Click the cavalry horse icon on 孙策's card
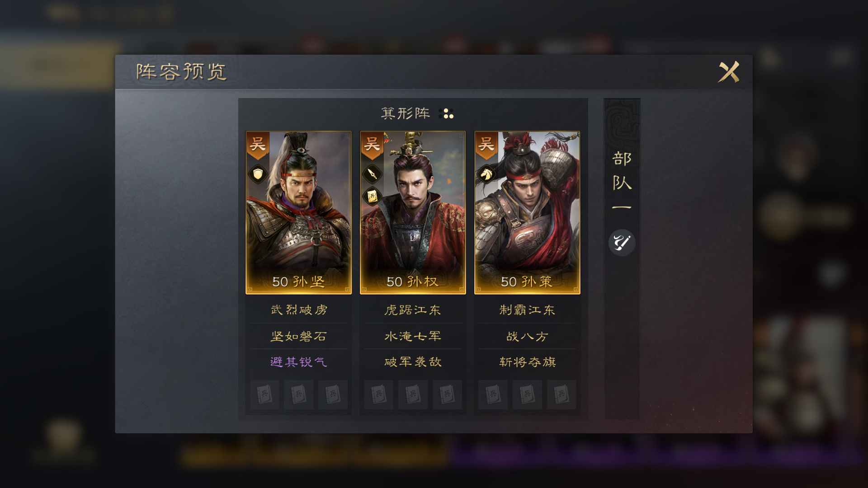 pos(486,174)
